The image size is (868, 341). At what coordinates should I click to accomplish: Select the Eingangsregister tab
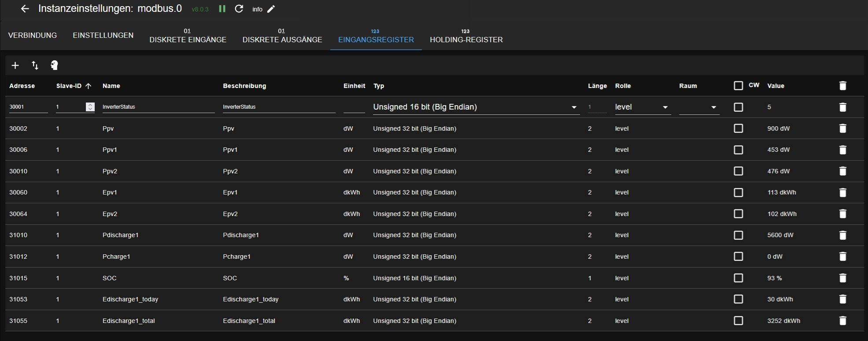376,36
